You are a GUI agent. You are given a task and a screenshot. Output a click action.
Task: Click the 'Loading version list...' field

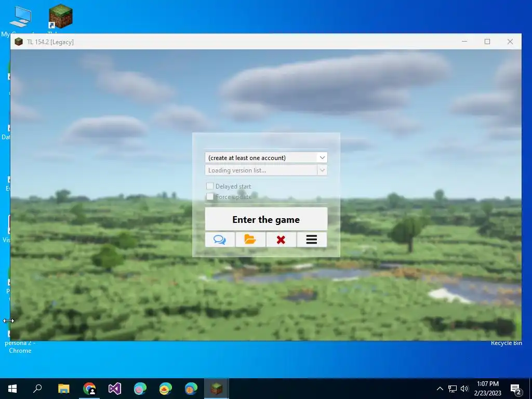pyautogui.click(x=266, y=170)
